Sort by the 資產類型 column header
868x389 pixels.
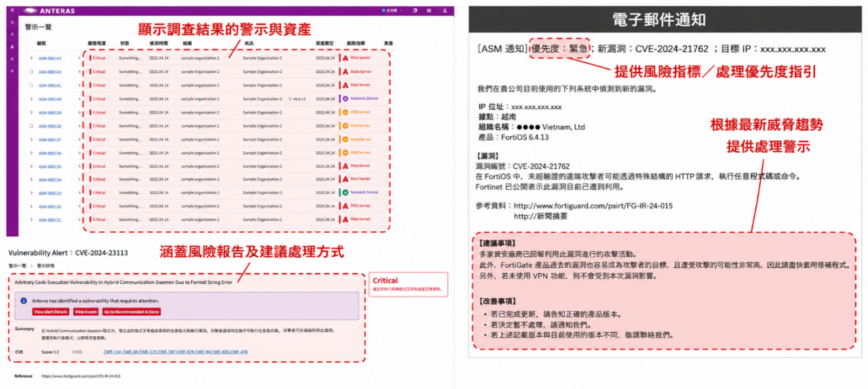point(324,43)
